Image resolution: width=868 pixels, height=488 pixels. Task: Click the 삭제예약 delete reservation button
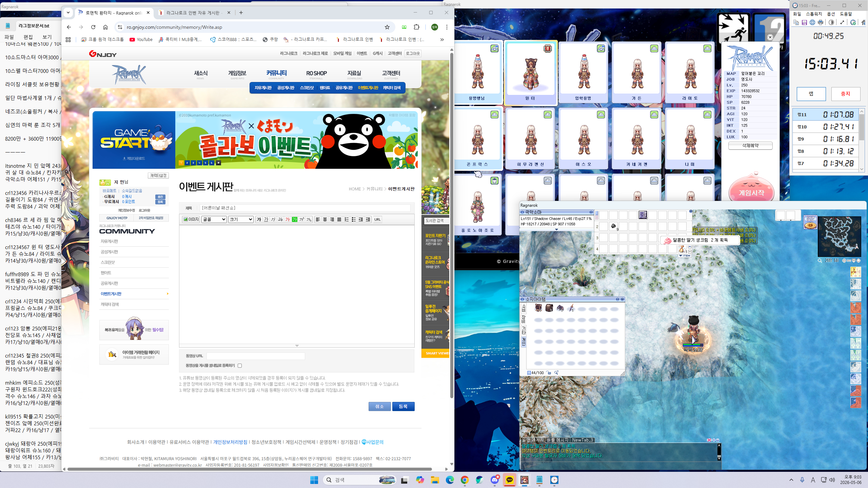point(750,146)
